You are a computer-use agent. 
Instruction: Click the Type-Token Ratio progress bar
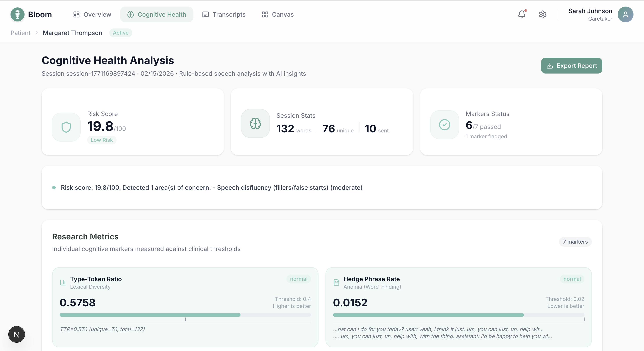tap(185, 315)
